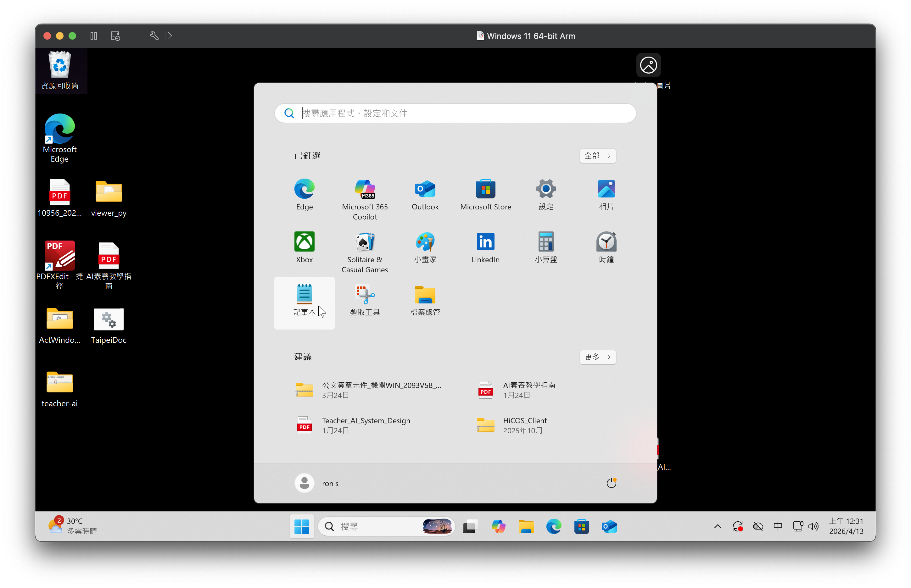Open recommended folder 公文簽章元件_機關WIN_2093V58
This screenshot has width=911, height=588.
(369, 390)
